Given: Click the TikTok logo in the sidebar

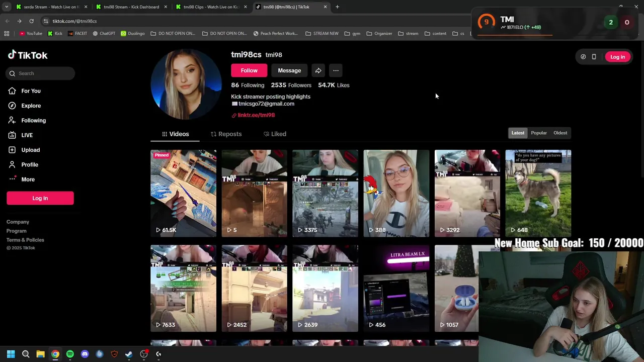Looking at the screenshot, I should (x=28, y=55).
